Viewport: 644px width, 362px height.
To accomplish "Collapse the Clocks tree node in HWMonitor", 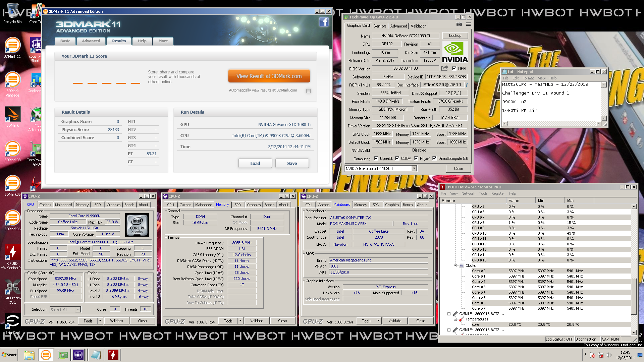I will tap(455, 265).
